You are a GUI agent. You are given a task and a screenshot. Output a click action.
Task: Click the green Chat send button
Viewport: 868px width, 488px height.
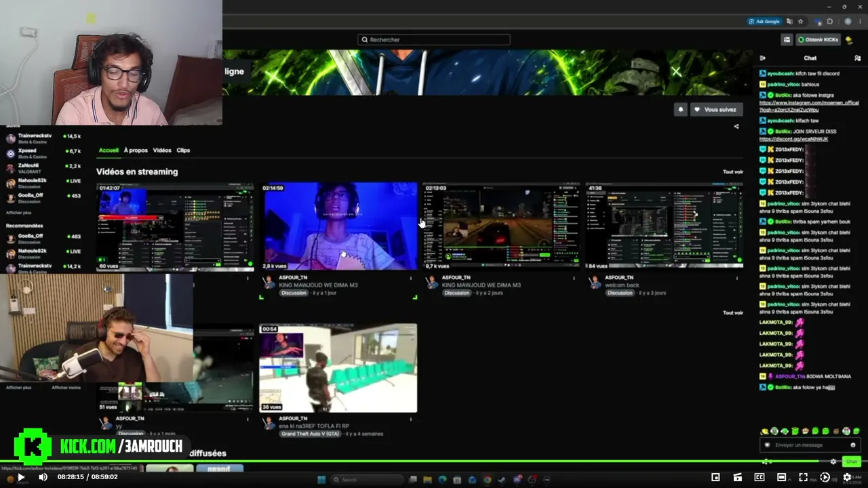(852, 462)
